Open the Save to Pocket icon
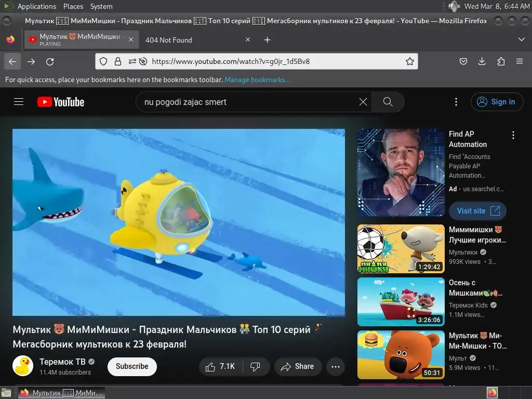The width and height of the screenshot is (532, 399). click(463, 61)
